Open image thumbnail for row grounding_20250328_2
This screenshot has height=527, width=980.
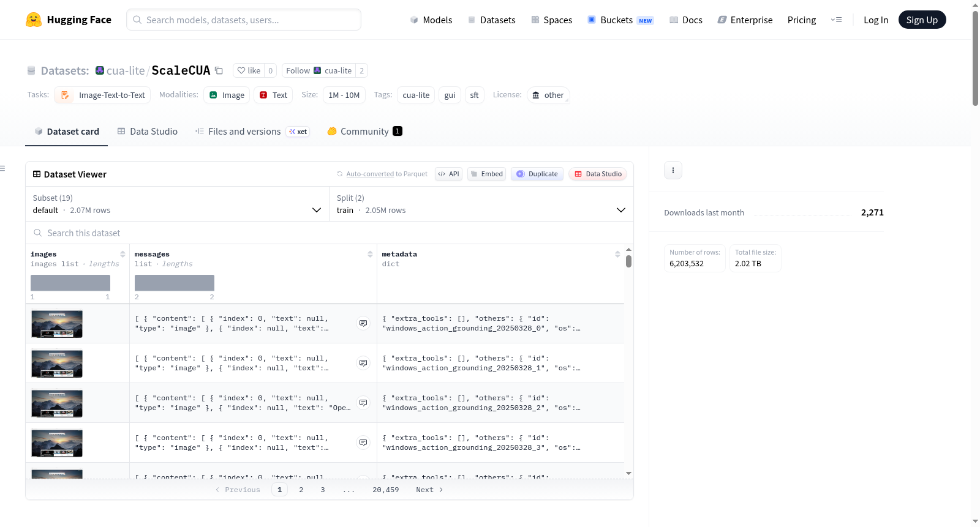click(57, 403)
